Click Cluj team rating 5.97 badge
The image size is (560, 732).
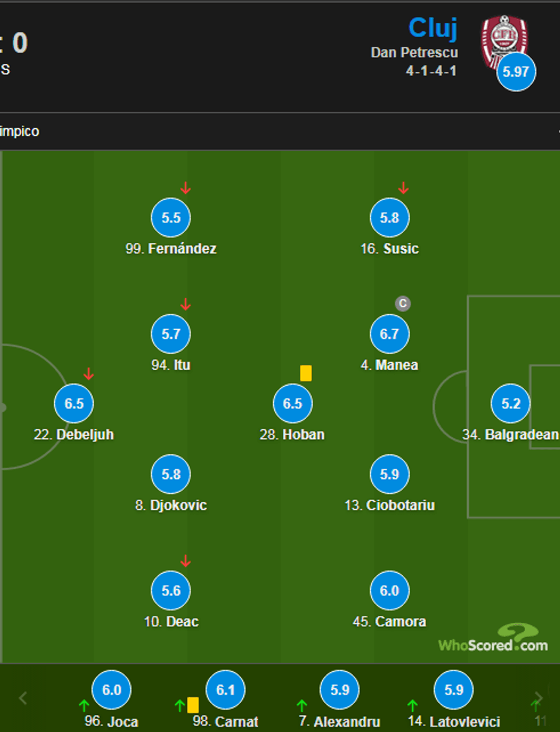[x=516, y=72]
